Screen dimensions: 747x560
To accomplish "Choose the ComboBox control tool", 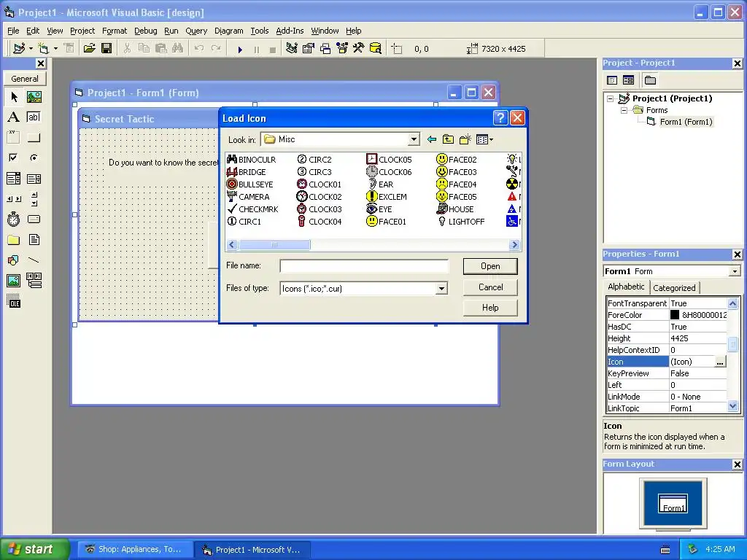I will (14, 179).
